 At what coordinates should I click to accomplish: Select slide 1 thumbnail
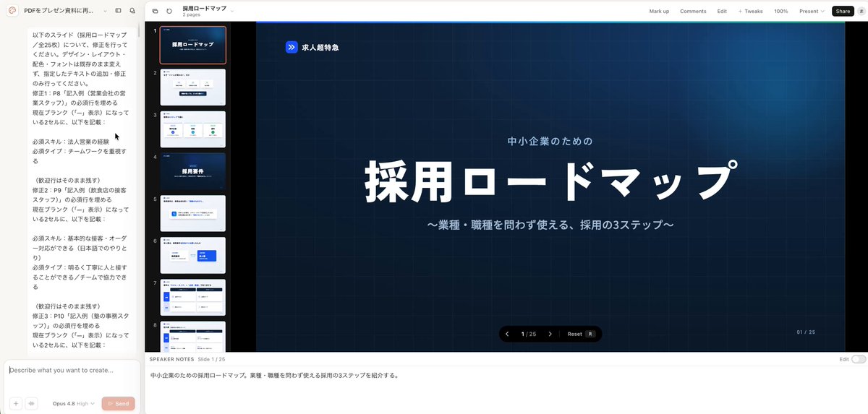pyautogui.click(x=192, y=45)
